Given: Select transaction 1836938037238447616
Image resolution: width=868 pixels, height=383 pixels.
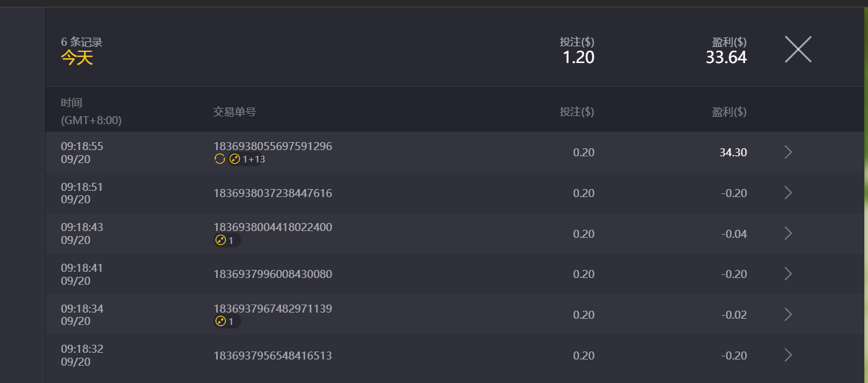Looking at the screenshot, I should (x=272, y=193).
